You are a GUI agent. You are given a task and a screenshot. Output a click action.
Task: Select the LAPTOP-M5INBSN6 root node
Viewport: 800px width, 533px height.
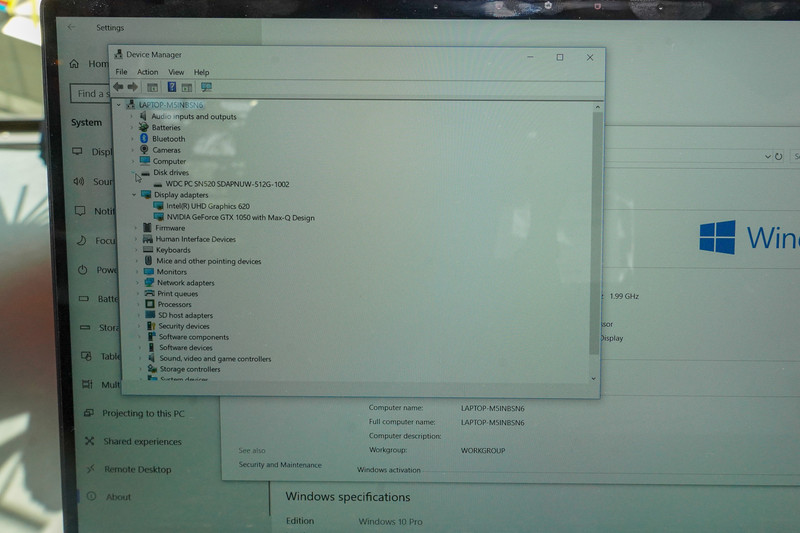tap(171, 105)
